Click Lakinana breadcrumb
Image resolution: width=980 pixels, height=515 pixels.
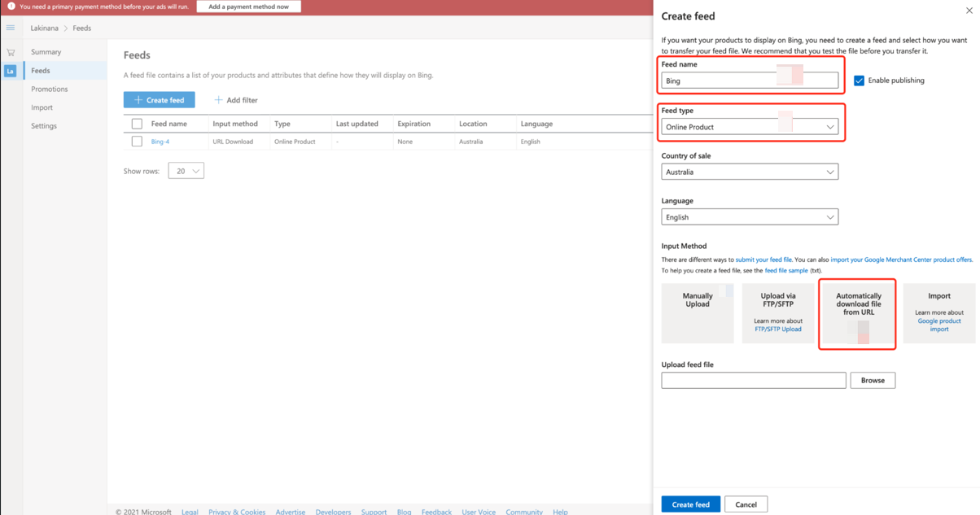[x=45, y=28]
